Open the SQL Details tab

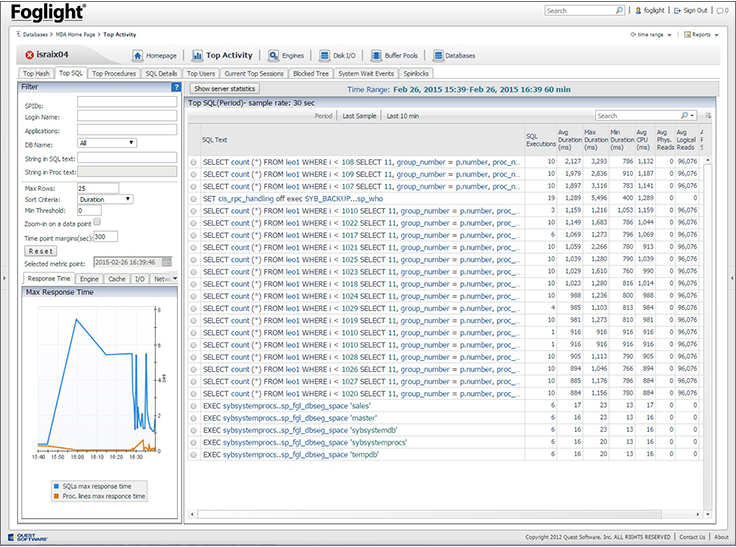click(x=161, y=73)
